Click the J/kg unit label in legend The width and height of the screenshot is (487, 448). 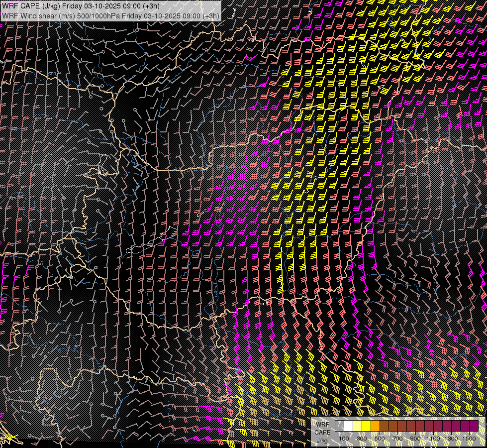point(322,440)
